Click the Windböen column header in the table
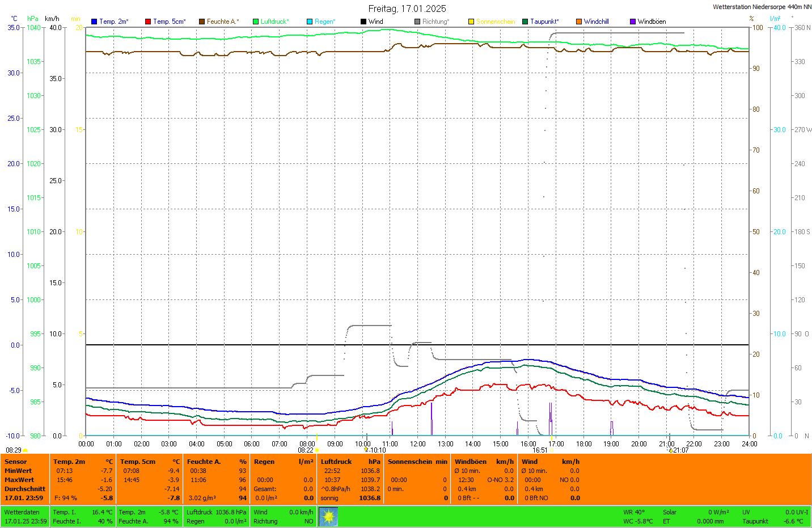This screenshot has height=528, width=812. click(471, 462)
